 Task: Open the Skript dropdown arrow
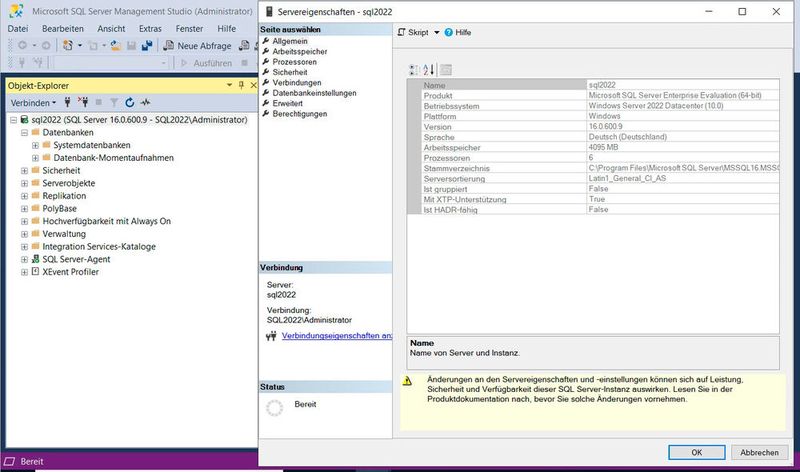[x=437, y=32]
